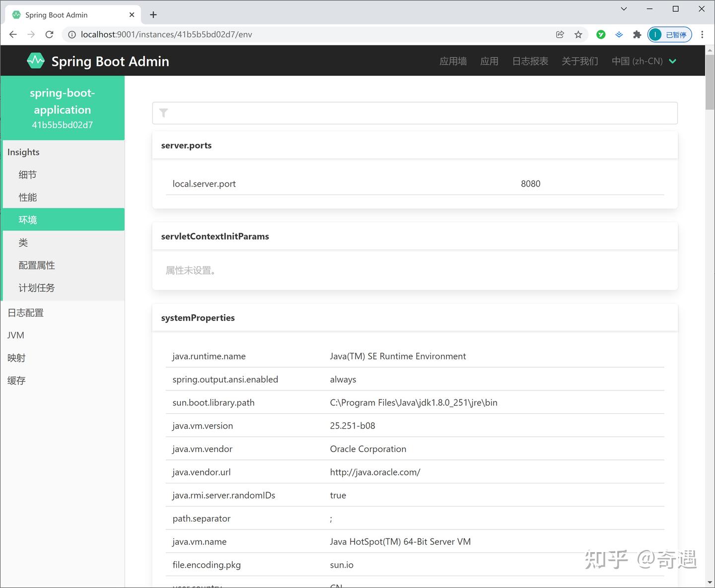The image size is (715, 588).
Task: Open the browser extensions puzzle icon
Action: pyautogui.click(x=637, y=34)
